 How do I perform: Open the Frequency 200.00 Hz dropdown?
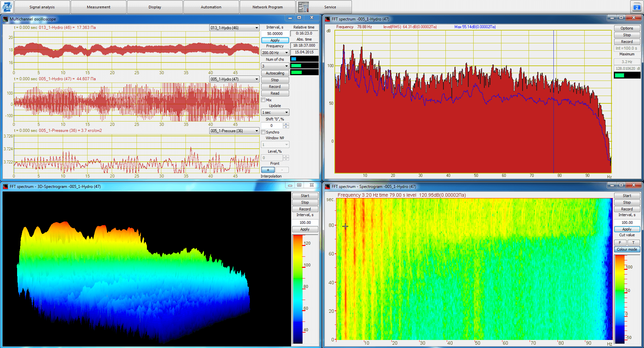click(275, 53)
